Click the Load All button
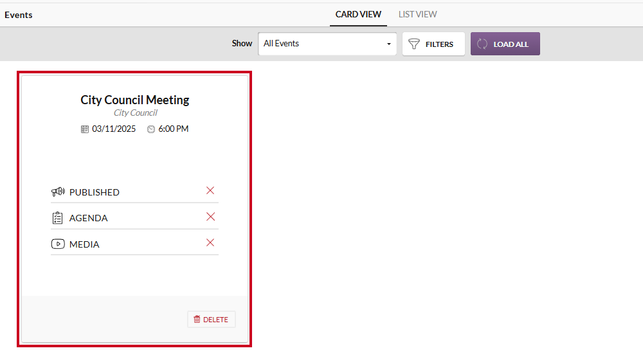 [505, 44]
